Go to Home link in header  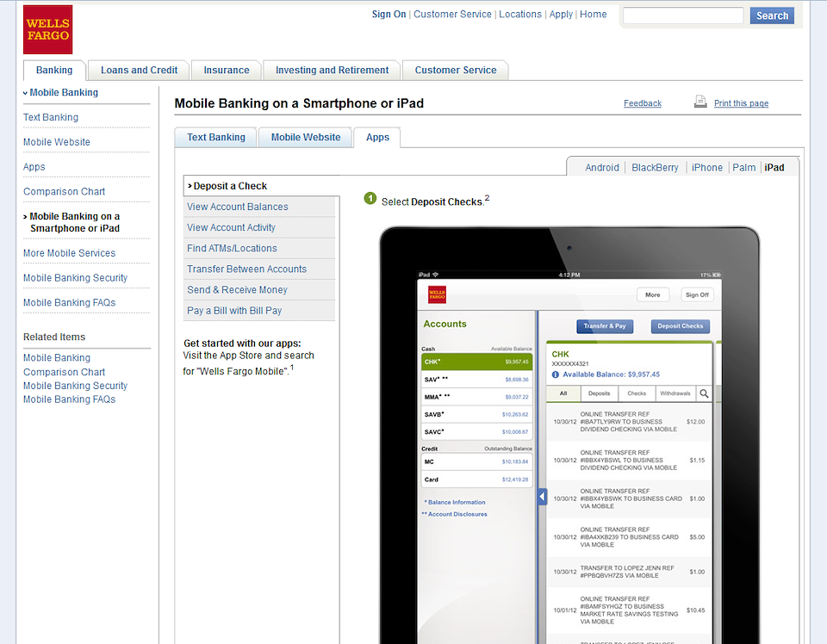pyautogui.click(x=594, y=15)
